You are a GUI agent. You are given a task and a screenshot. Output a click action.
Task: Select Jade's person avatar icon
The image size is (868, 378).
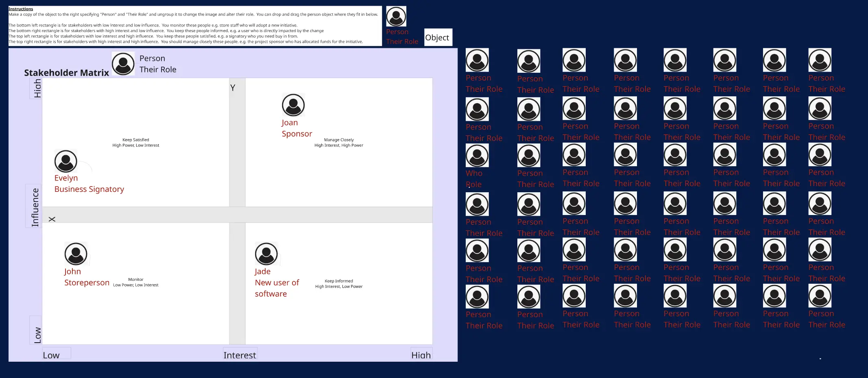click(266, 254)
